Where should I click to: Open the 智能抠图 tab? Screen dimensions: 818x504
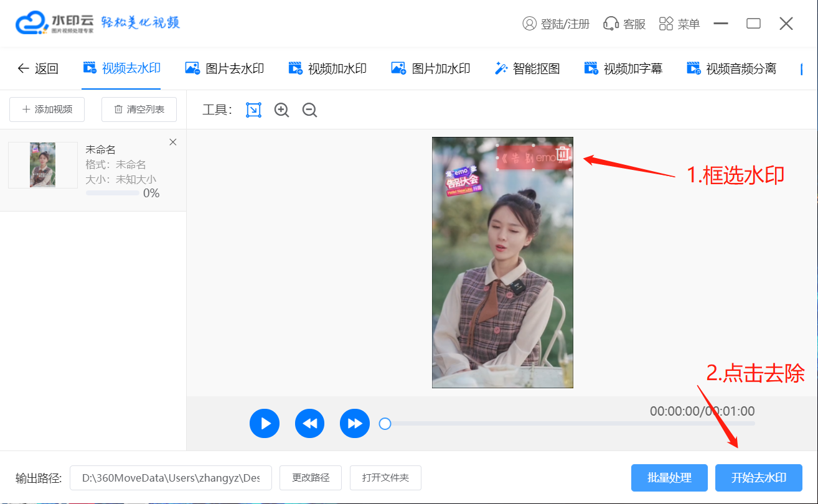point(527,68)
